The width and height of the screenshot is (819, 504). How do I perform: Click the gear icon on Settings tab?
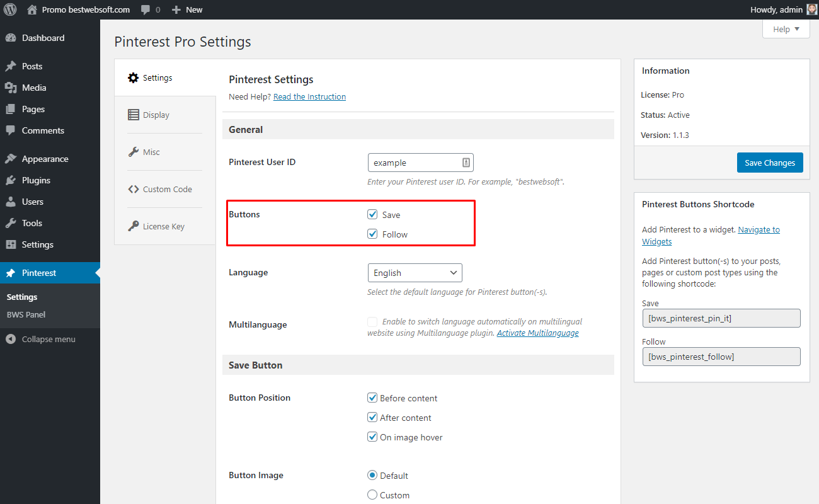[x=133, y=77]
